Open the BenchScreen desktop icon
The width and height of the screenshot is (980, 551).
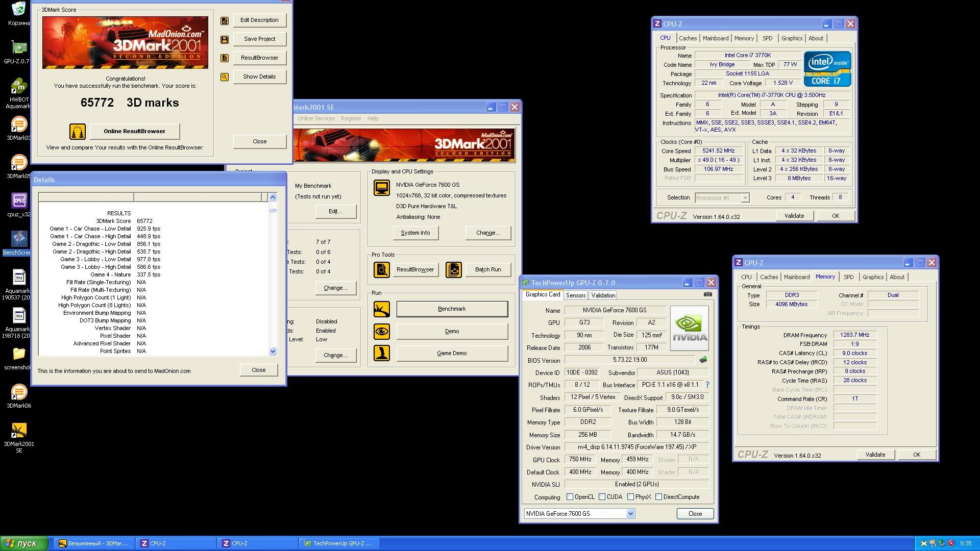[19, 243]
